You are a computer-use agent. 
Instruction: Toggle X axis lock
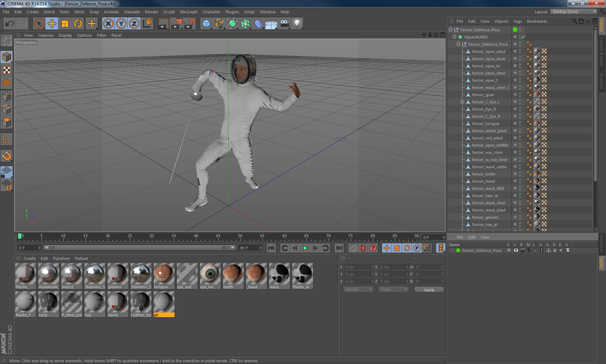[x=108, y=24]
